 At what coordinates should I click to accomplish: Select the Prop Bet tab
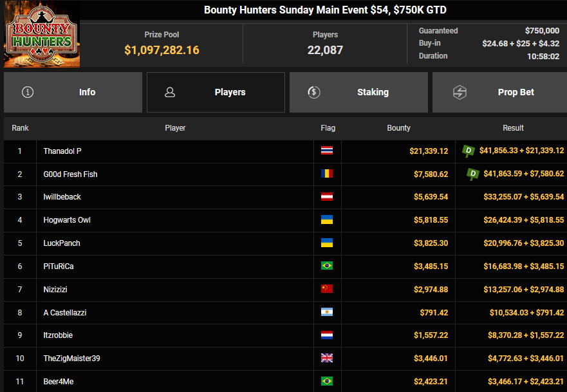[x=499, y=92]
